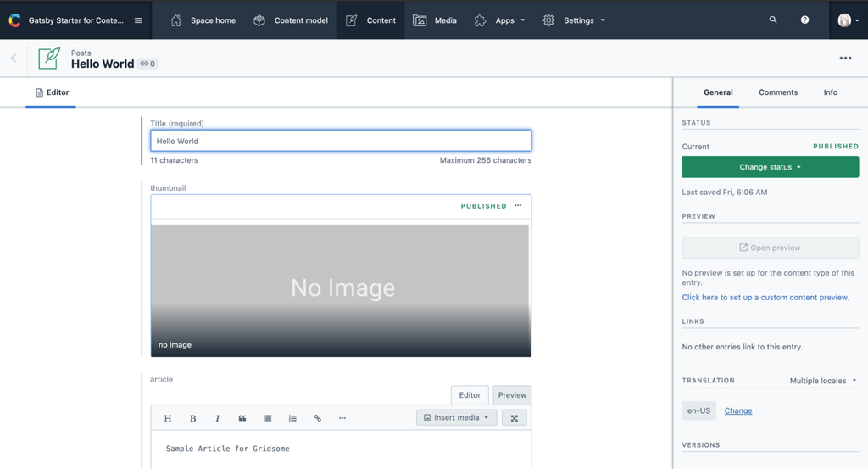The height and width of the screenshot is (469, 868).
Task: Switch to the article Preview tab
Action: (512, 394)
